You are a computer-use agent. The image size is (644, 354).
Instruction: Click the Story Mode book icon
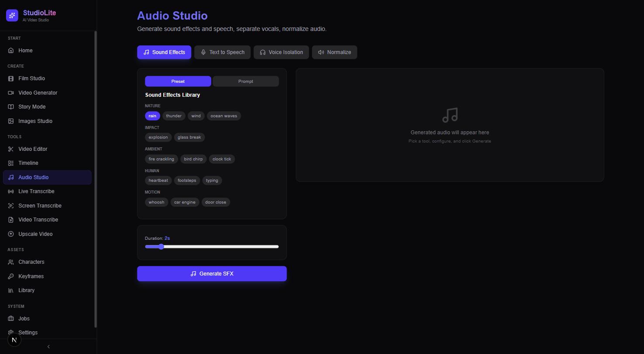click(x=11, y=107)
